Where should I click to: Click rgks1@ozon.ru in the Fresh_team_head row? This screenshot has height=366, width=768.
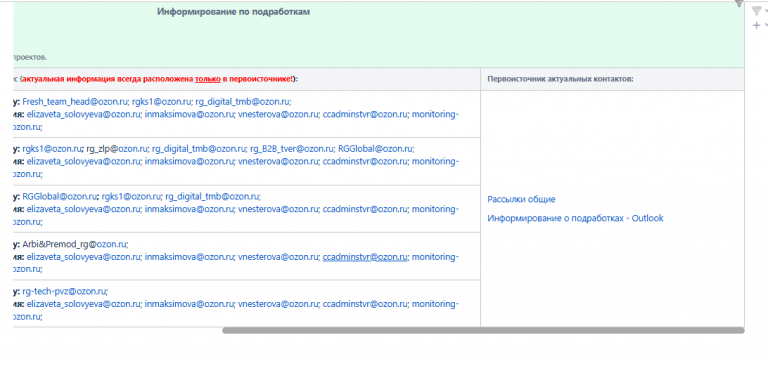coord(161,102)
